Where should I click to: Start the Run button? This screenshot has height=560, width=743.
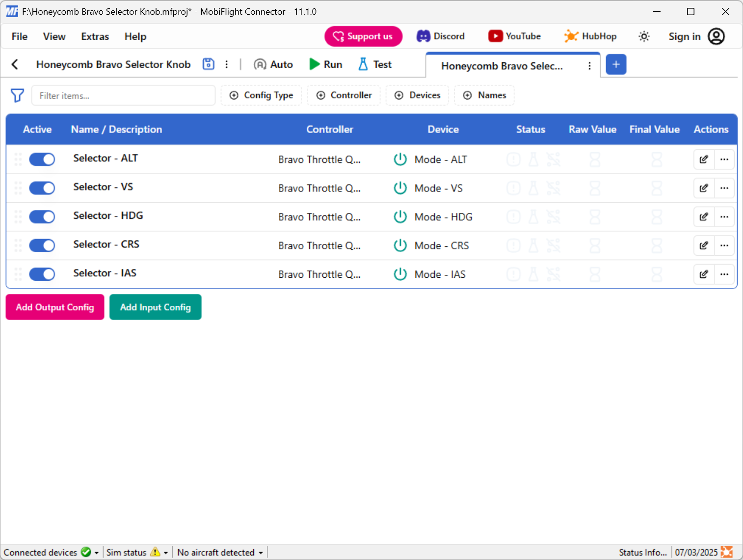(325, 64)
